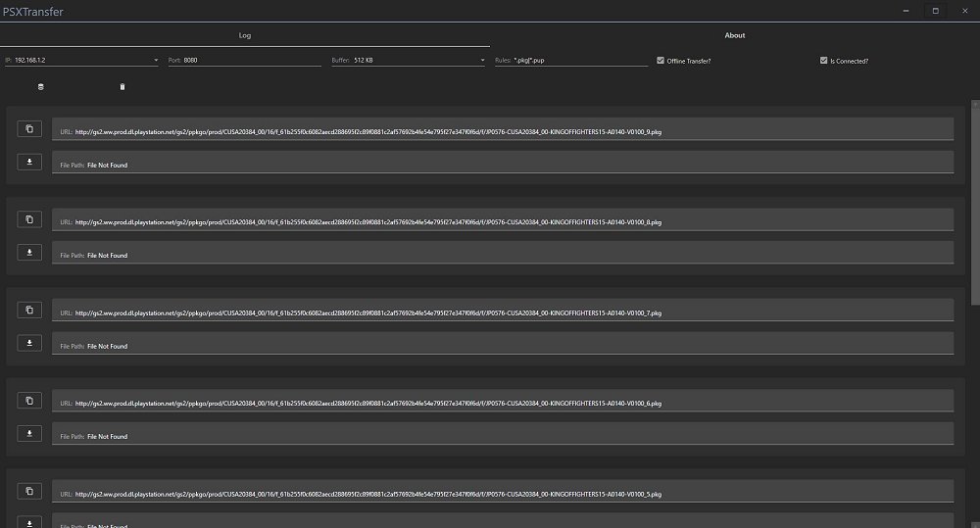
Task: Minimize the PSXTransfer window
Action: 906,11
